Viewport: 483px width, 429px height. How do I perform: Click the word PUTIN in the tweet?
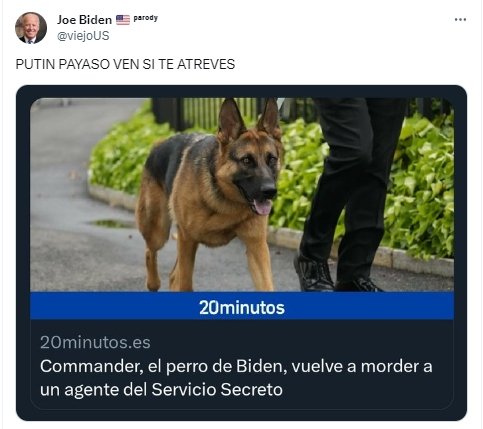pyautogui.click(x=35, y=64)
